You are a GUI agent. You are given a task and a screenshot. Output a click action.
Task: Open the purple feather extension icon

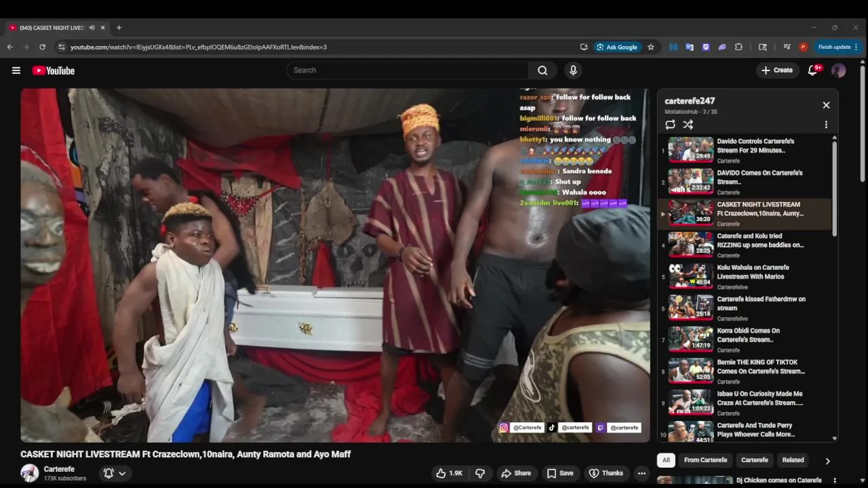click(x=722, y=47)
